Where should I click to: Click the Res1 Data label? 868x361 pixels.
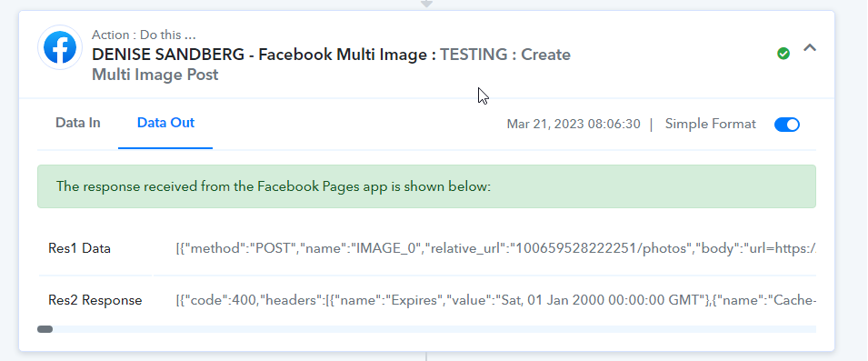(79, 248)
